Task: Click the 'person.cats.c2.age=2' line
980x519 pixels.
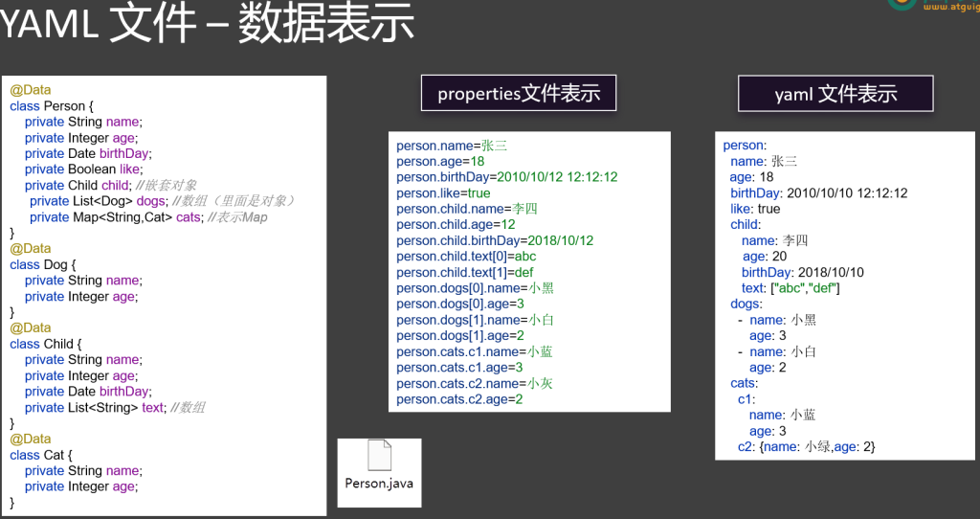Action: [x=459, y=398]
